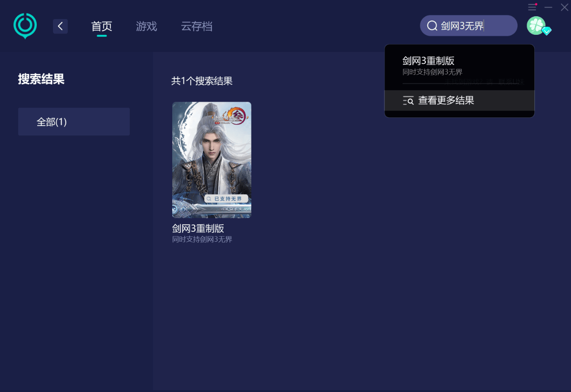Choose 查看更多结果 in the suggestion dropdown

tap(446, 101)
